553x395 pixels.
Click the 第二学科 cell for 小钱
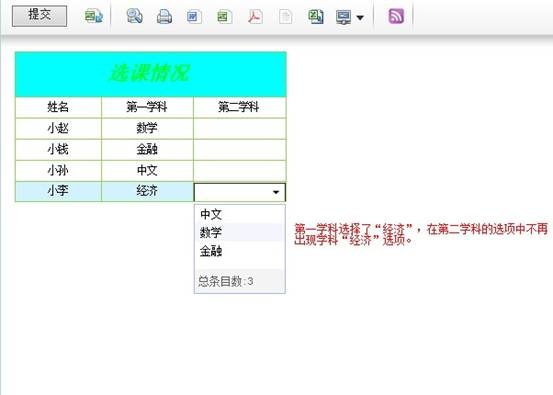click(239, 150)
